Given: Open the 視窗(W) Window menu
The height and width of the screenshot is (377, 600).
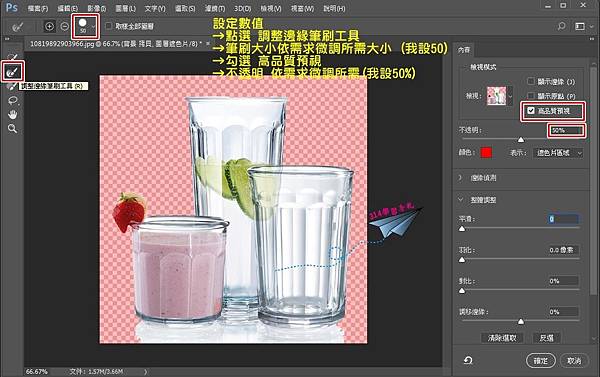Looking at the screenshot, I should click(x=302, y=8).
